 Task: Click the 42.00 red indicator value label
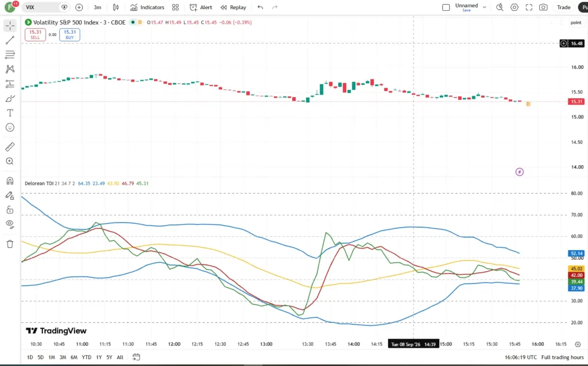coord(577,275)
